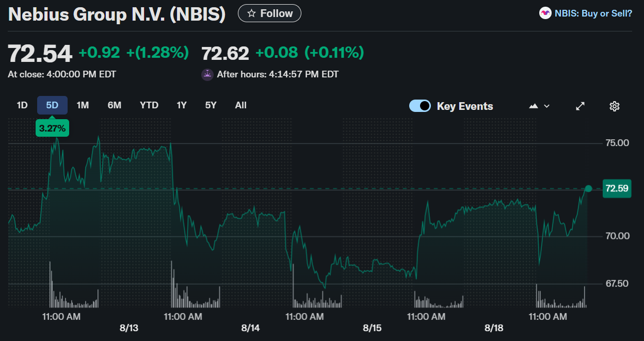The image size is (644, 341).
Task: Click the 75.00 axis label
Action: pos(617,143)
